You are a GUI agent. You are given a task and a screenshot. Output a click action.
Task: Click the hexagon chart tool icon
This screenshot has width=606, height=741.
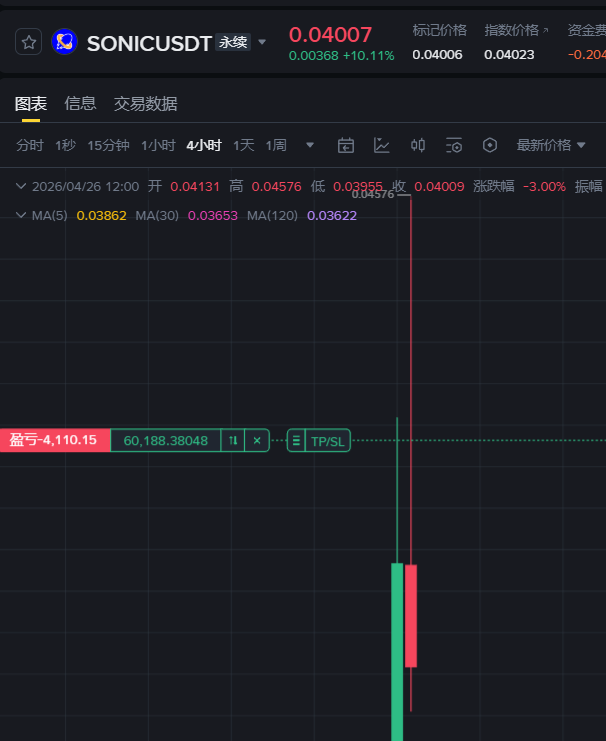tap(490, 145)
